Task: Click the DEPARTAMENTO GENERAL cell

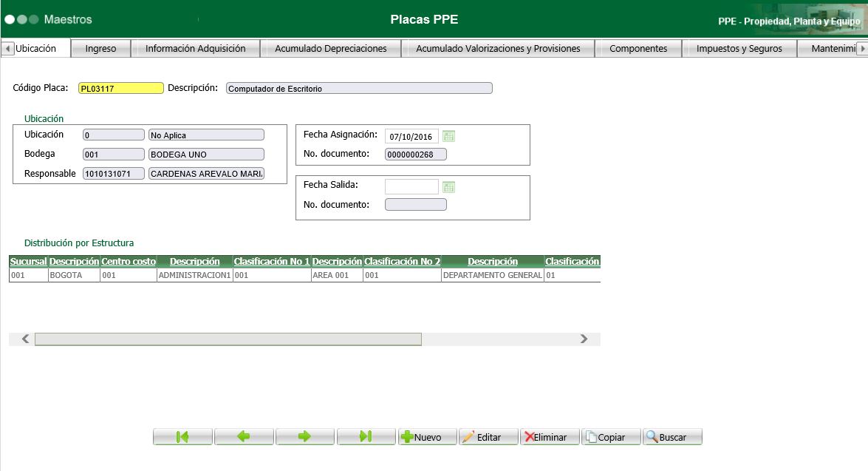Action: point(493,275)
